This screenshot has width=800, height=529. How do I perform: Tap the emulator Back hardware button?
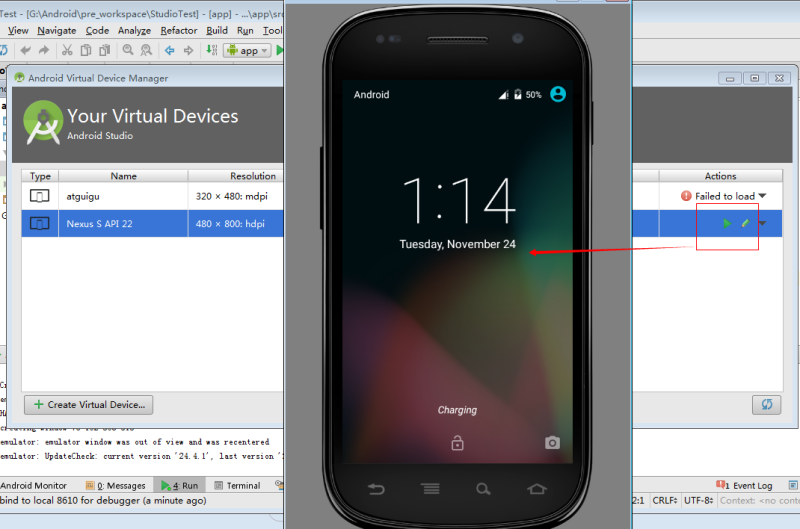(x=376, y=489)
